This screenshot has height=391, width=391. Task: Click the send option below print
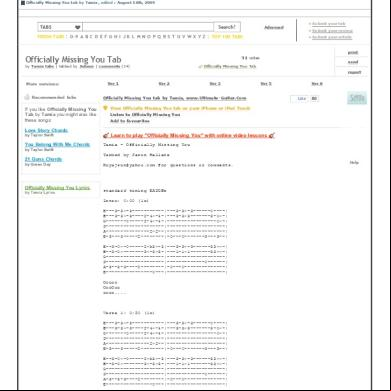point(353,62)
